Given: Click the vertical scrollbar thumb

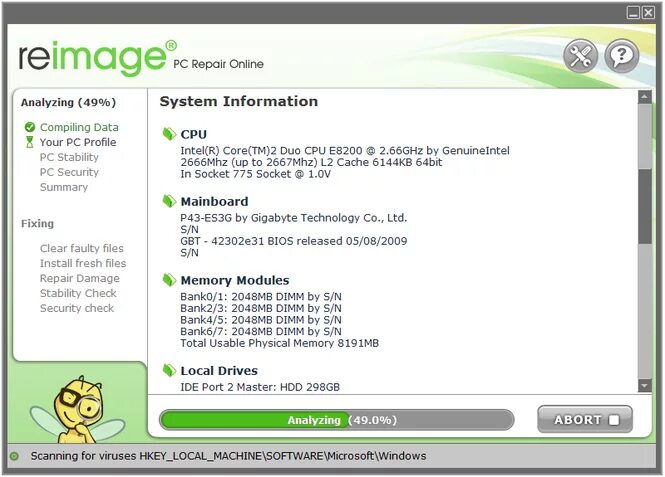Looking at the screenshot, I should (645, 206).
